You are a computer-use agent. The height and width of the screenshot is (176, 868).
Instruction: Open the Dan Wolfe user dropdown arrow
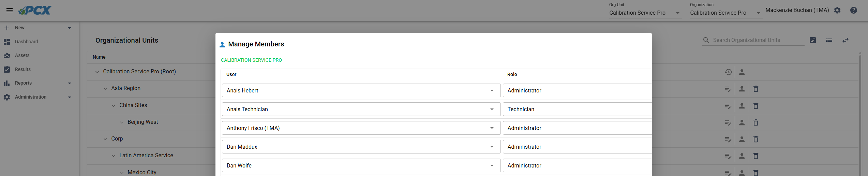click(x=492, y=165)
